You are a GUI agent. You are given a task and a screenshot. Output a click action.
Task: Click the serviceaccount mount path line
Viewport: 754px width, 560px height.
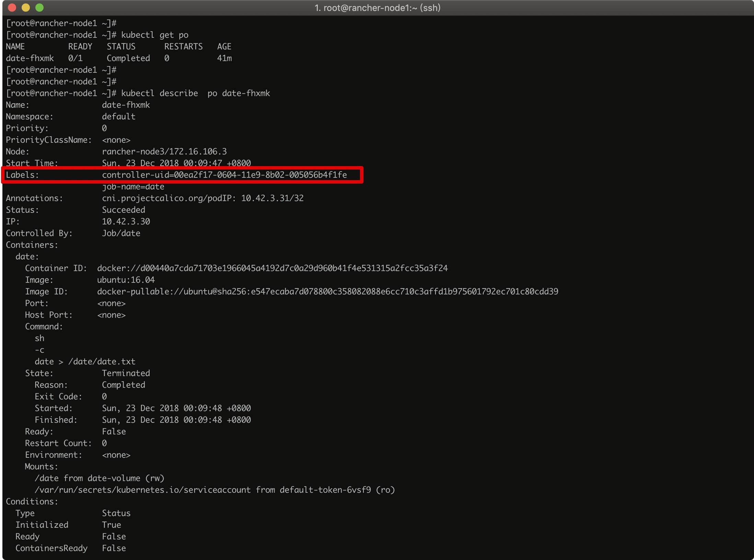(x=214, y=490)
